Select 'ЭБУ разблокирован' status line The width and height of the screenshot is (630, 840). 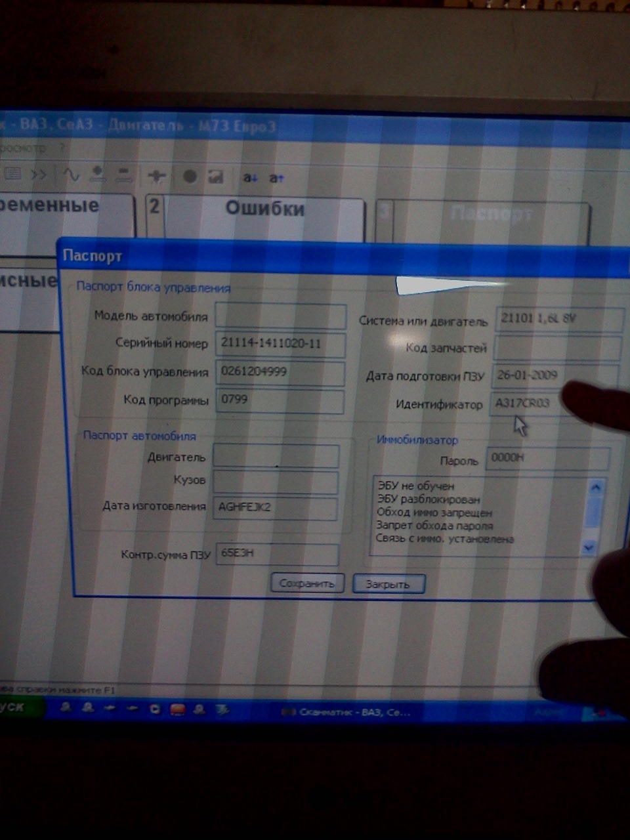(x=429, y=499)
